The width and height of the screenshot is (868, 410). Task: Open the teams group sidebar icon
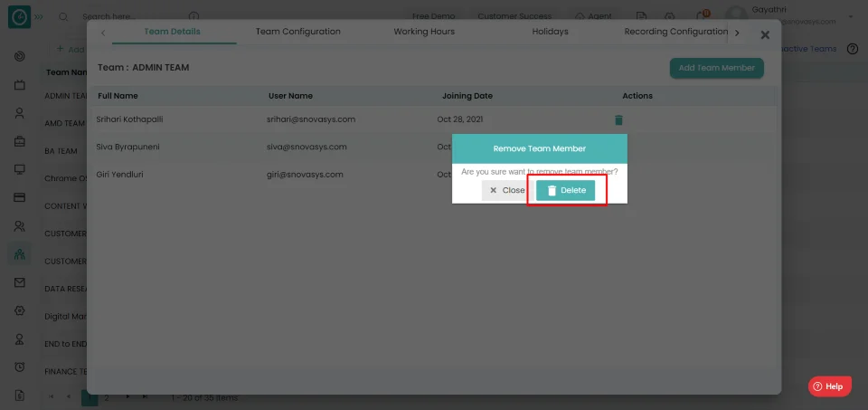(20, 254)
